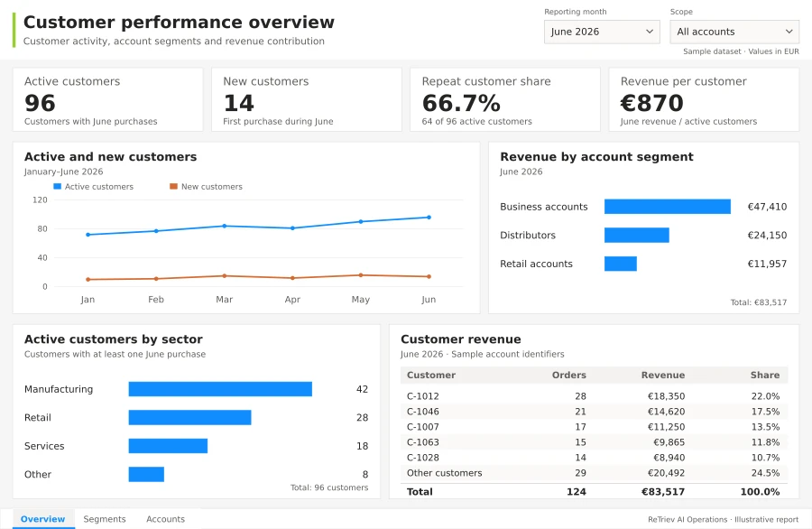Click the Business accounts segment label
Image resolution: width=812 pixels, height=529 pixels.
(544, 206)
